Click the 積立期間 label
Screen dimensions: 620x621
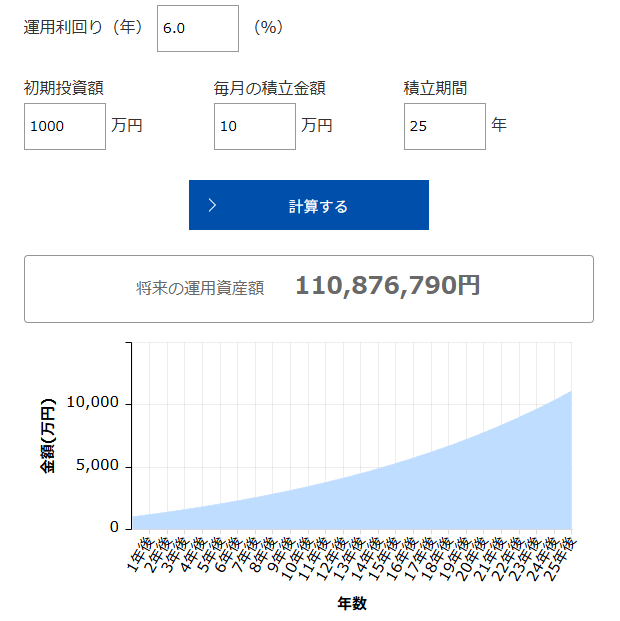pos(435,88)
